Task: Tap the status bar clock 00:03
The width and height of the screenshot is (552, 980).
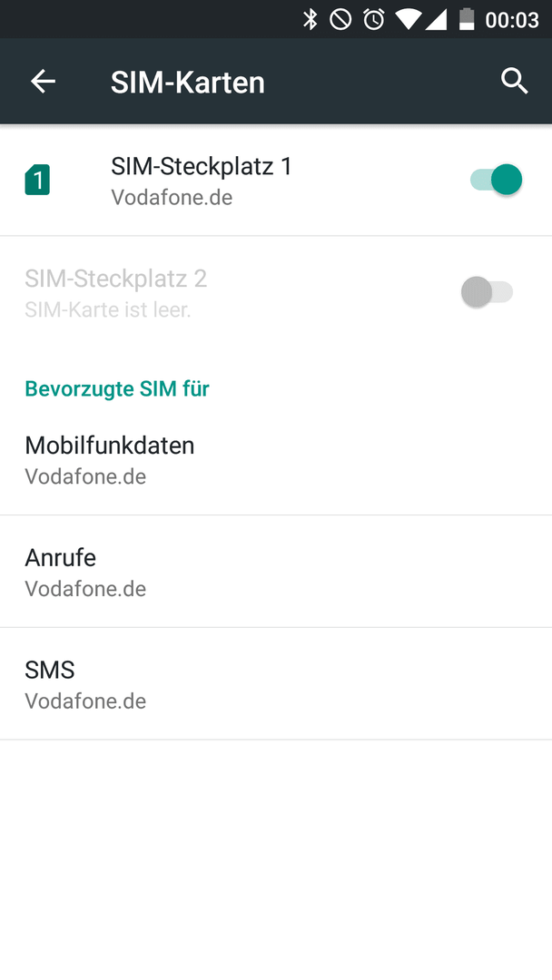Action: point(512,20)
